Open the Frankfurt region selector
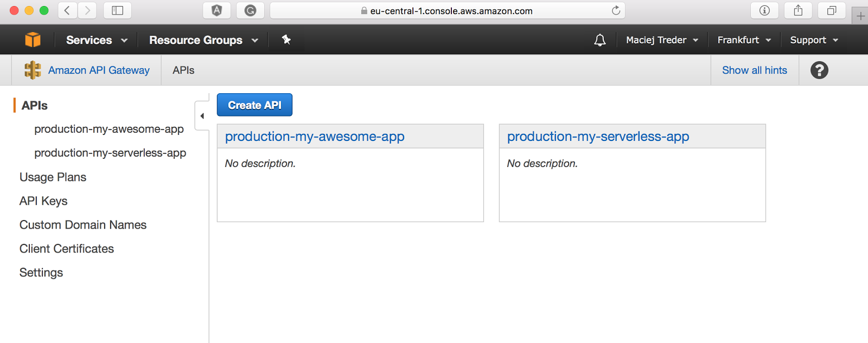 pos(744,40)
